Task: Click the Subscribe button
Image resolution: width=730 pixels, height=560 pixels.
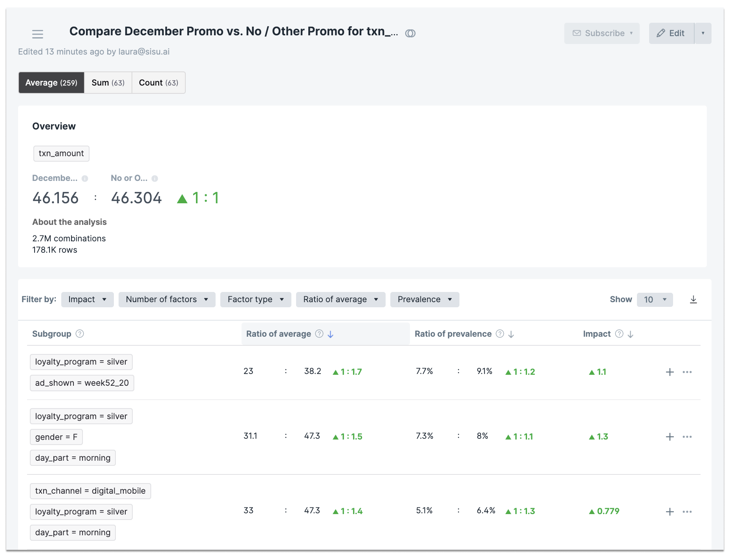Action: 602,33
